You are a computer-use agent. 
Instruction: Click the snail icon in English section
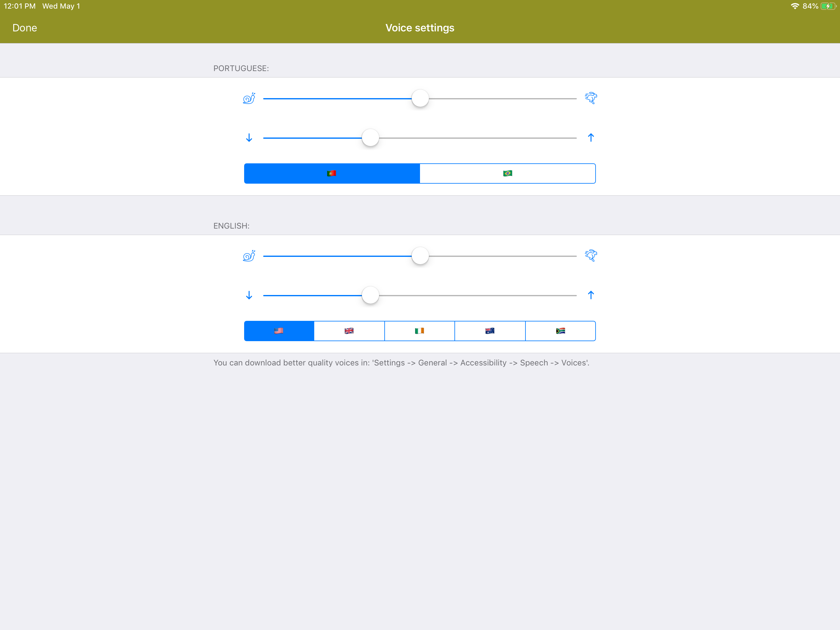249,256
